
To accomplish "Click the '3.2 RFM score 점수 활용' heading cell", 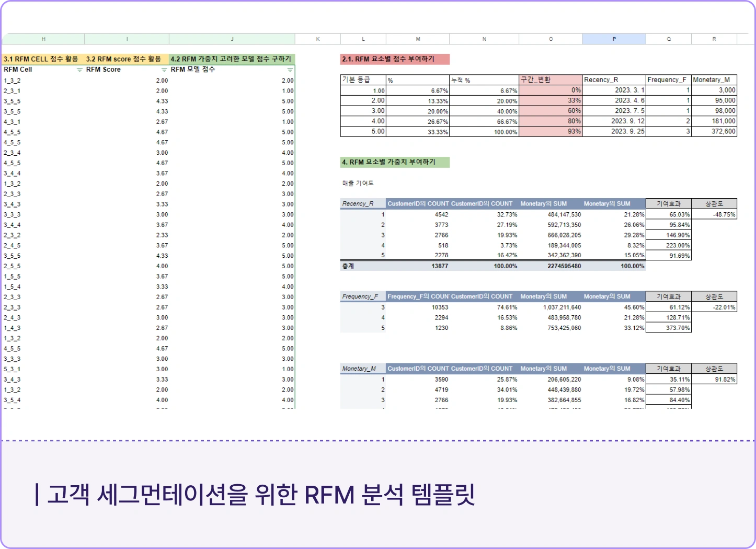I will pos(127,59).
